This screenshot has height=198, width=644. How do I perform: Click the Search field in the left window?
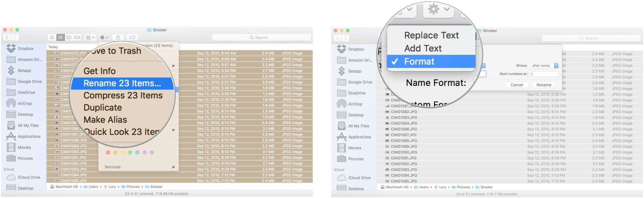tap(261, 37)
